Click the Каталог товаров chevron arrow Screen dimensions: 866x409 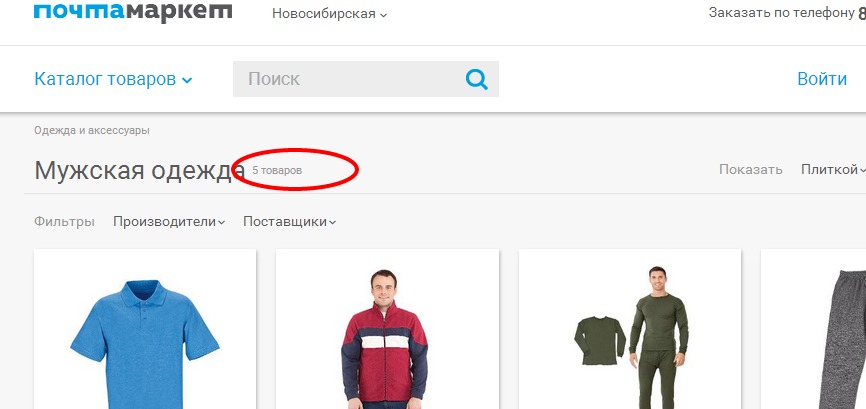(x=187, y=81)
